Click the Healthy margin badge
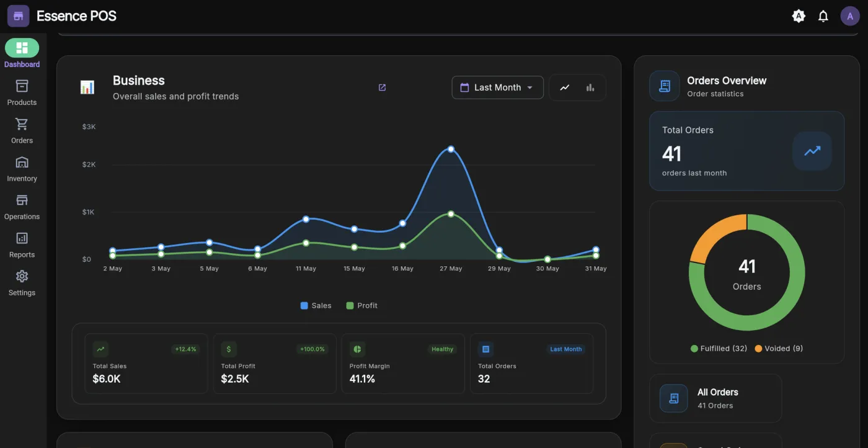This screenshot has height=448, width=868. (442, 349)
